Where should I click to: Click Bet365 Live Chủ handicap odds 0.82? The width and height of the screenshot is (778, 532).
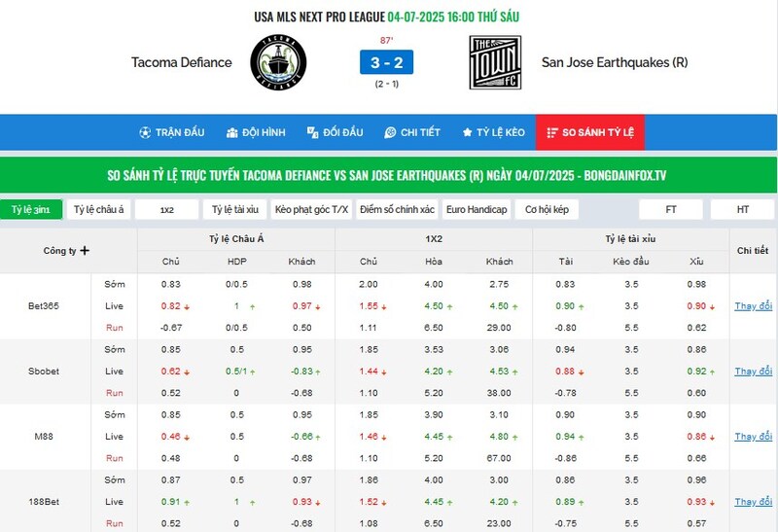coord(171,306)
